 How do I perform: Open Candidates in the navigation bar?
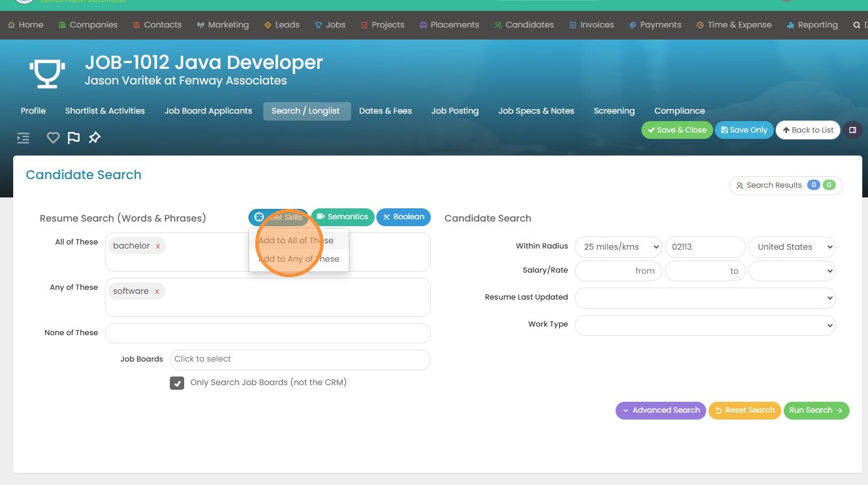click(524, 25)
